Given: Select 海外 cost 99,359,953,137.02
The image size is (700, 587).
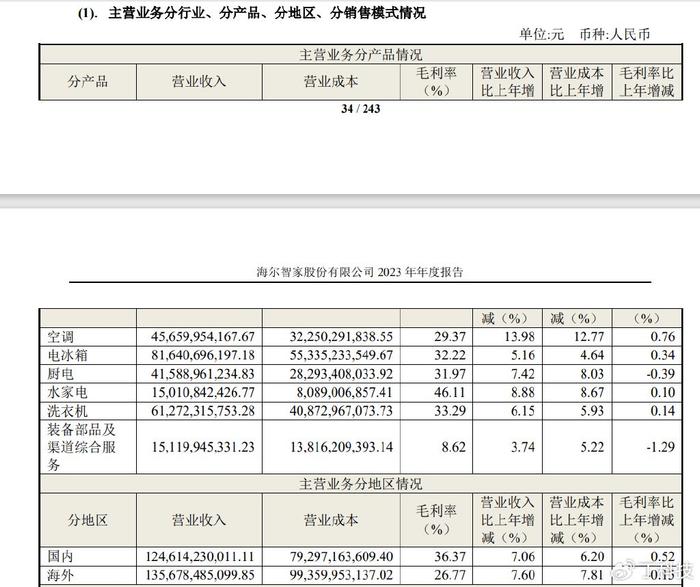Looking at the screenshot, I should (x=341, y=575).
